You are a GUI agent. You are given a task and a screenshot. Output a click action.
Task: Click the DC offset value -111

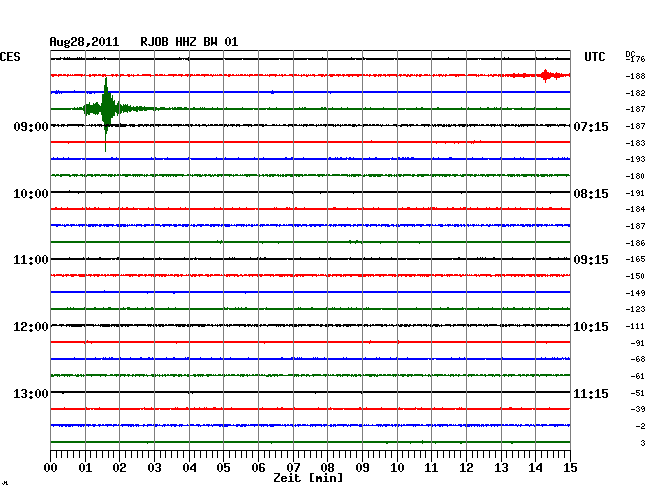click(x=635, y=326)
